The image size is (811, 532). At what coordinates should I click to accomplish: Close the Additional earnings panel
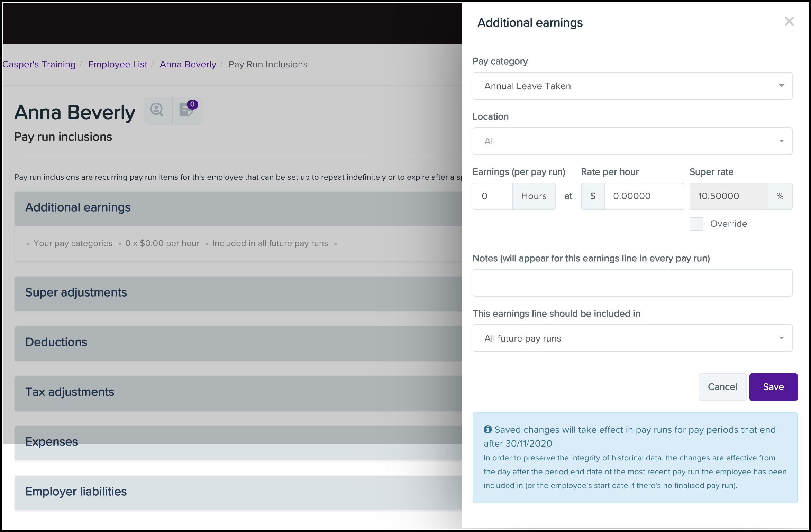(x=789, y=21)
